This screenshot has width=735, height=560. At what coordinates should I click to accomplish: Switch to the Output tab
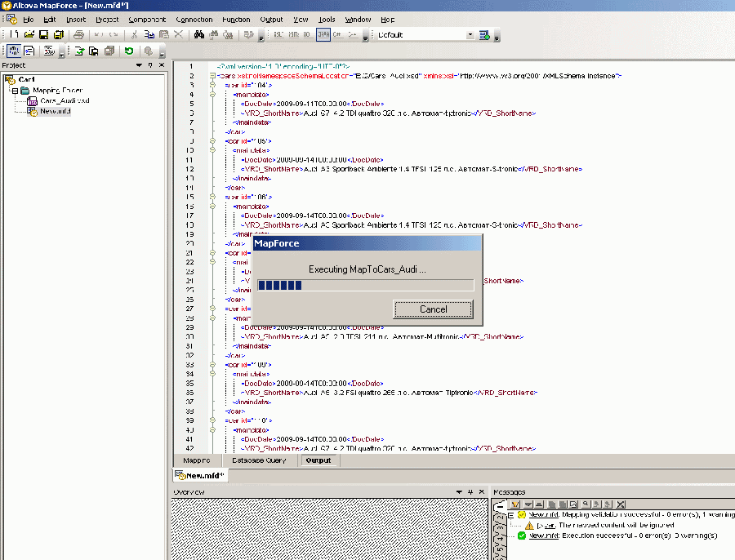tap(318, 460)
